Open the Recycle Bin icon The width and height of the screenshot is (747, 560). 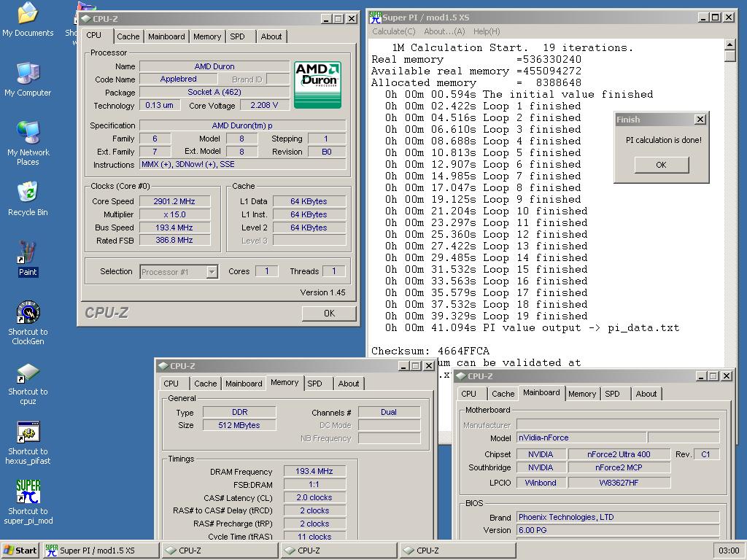point(28,199)
